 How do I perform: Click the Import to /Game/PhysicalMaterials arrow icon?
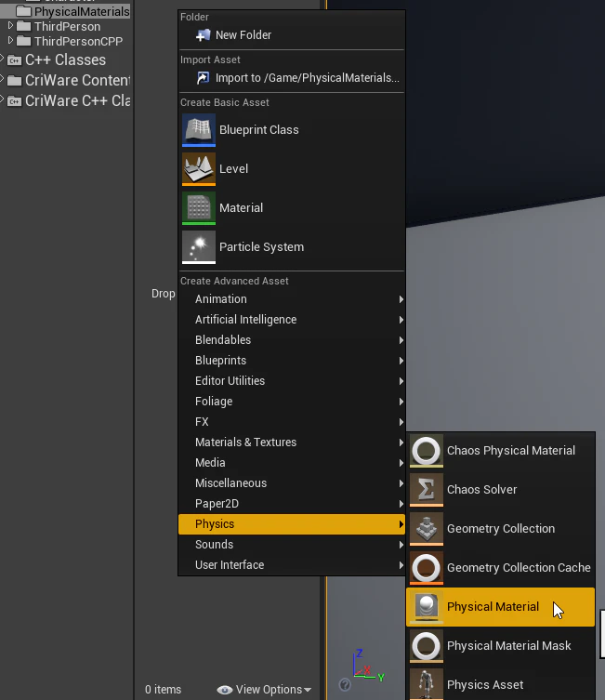(x=203, y=78)
